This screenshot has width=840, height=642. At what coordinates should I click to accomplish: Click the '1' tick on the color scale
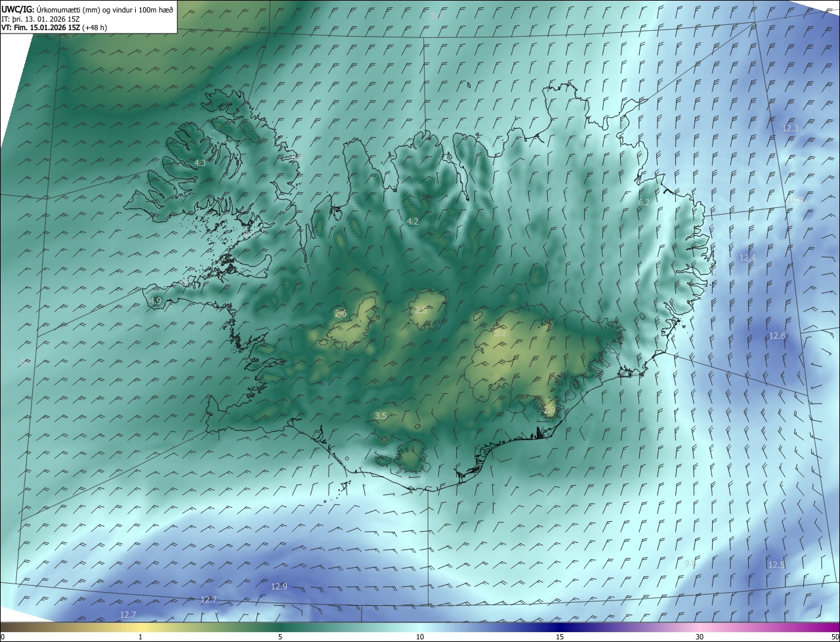pos(140,637)
